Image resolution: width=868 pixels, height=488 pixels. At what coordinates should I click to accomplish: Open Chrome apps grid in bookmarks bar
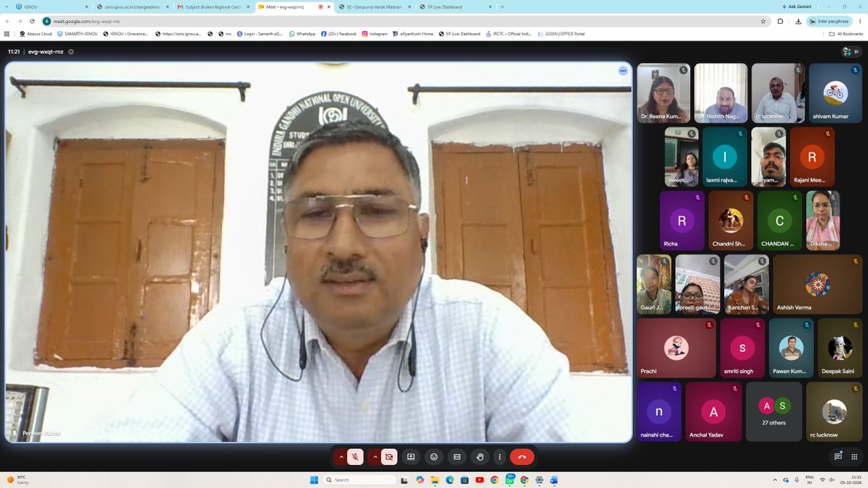7,33
